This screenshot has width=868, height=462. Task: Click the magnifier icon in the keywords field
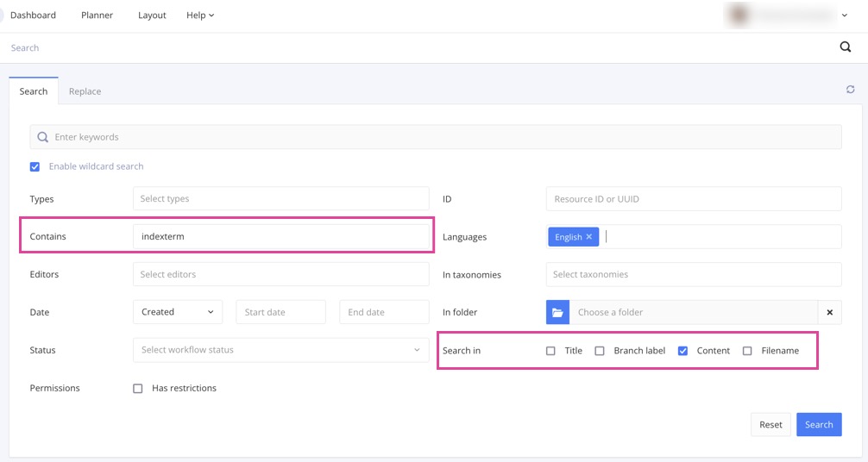(x=42, y=137)
